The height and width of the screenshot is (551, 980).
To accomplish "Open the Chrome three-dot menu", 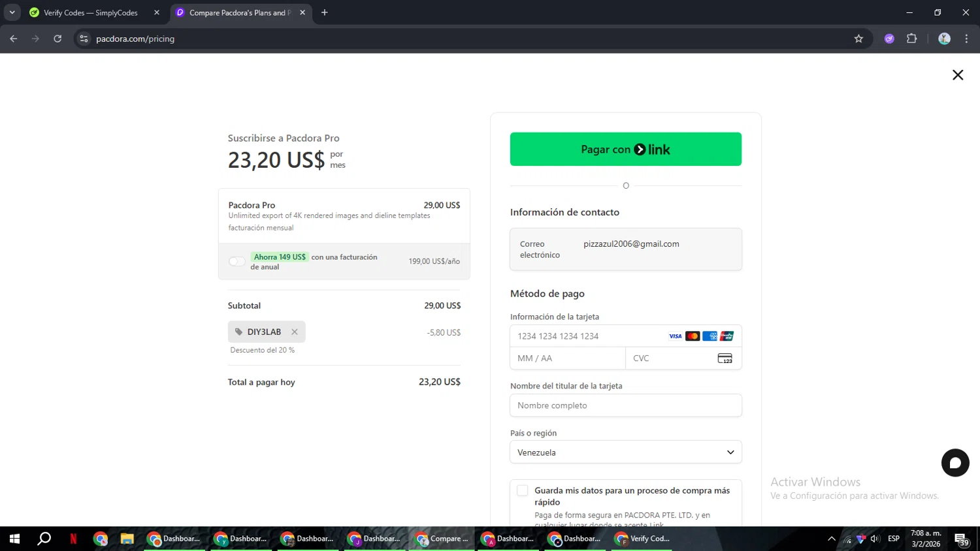I will coord(966,39).
